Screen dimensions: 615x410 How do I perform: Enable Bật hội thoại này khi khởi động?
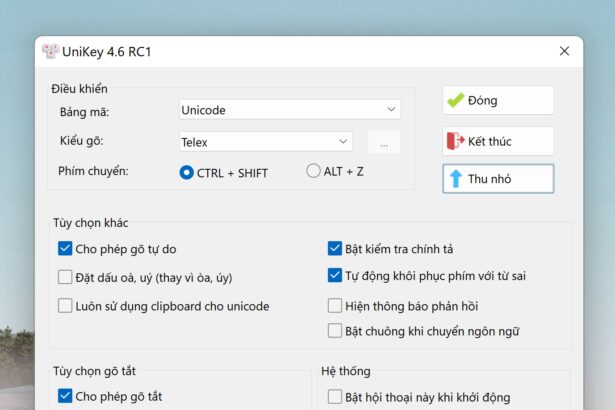[335, 397]
